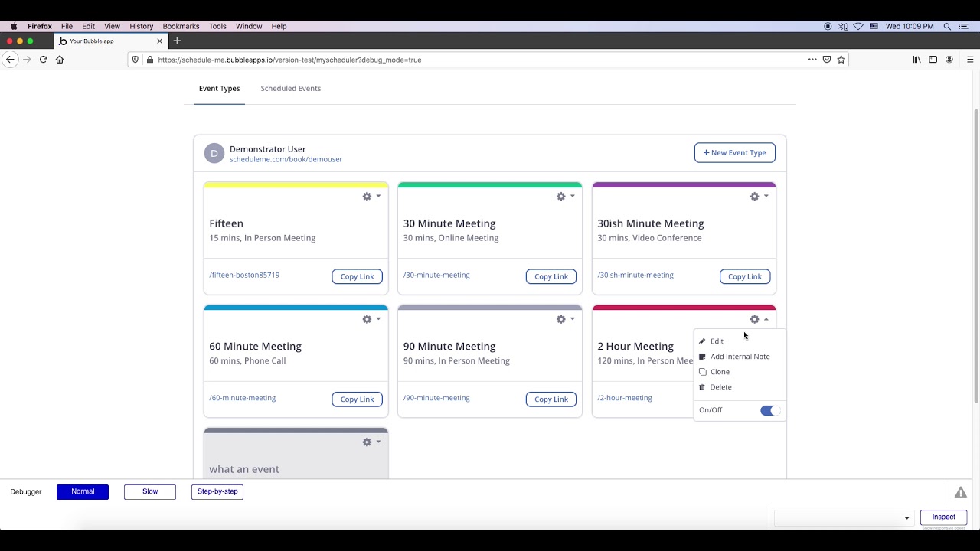Open Firefox hamburger menu
This screenshot has height=551, width=980.
[x=970, y=60]
